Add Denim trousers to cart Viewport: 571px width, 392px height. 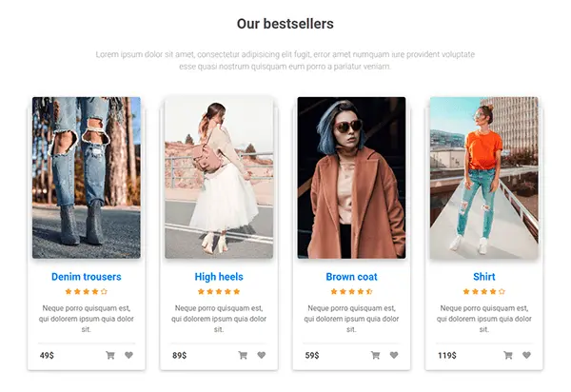pyautogui.click(x=110, y=356)
